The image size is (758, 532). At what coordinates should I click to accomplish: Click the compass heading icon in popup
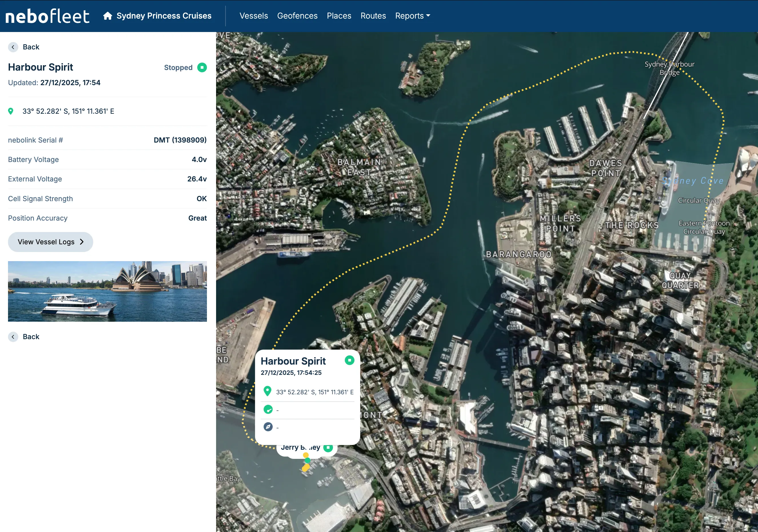pyautogui.click(x=268, y=427)
